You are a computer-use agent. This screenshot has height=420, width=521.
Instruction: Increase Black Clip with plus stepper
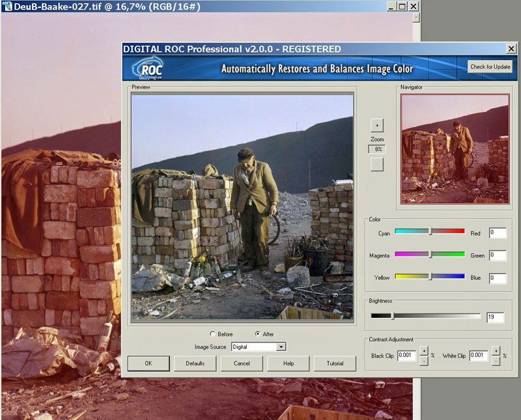[x=423, y=351]
